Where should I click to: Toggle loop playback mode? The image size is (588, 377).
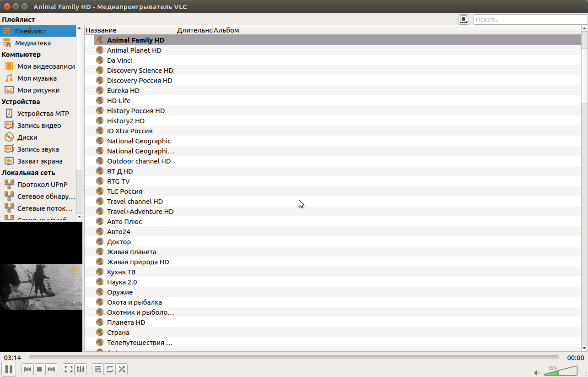[110, 369]
